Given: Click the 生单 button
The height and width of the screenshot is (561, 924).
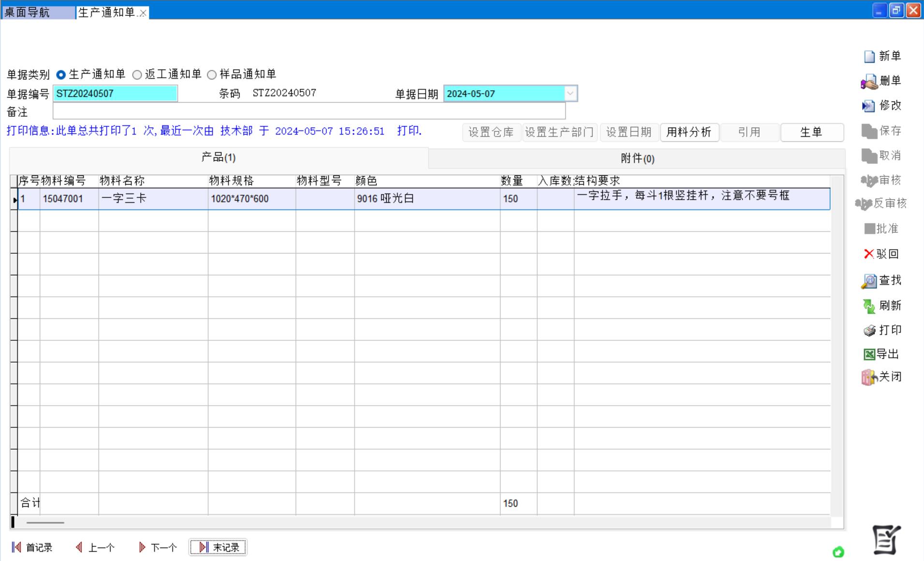Looking at the screenshot, I should click(x=811, y=132).
